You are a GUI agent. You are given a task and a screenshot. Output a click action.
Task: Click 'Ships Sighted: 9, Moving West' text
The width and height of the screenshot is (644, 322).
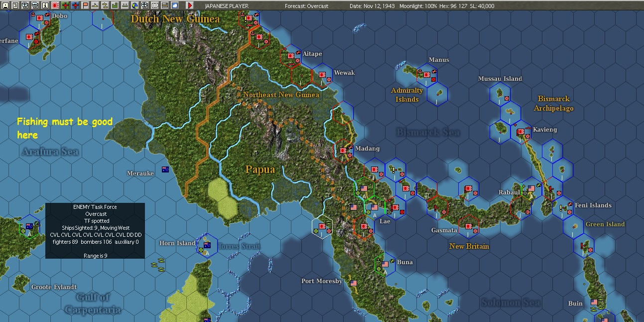(x=95, y=228)
